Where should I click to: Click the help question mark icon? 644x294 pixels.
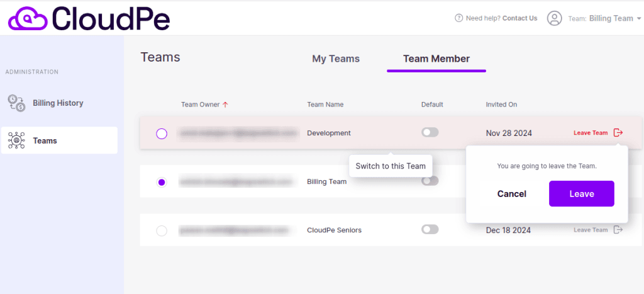pos(458,18)
